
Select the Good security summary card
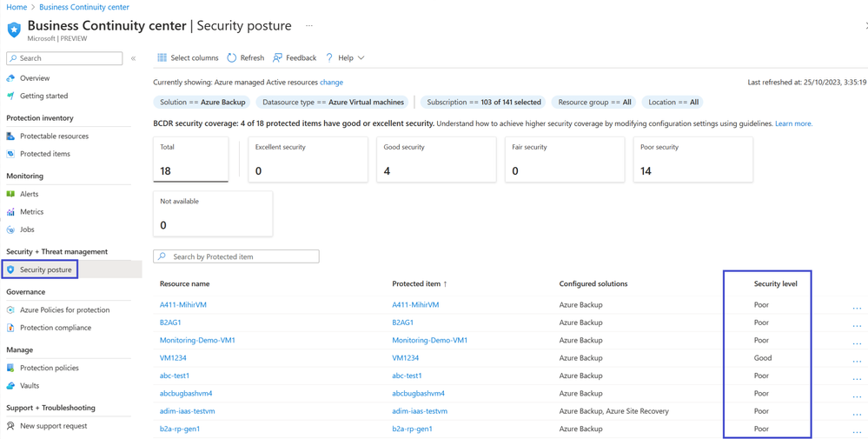click(x=436, y=159)
